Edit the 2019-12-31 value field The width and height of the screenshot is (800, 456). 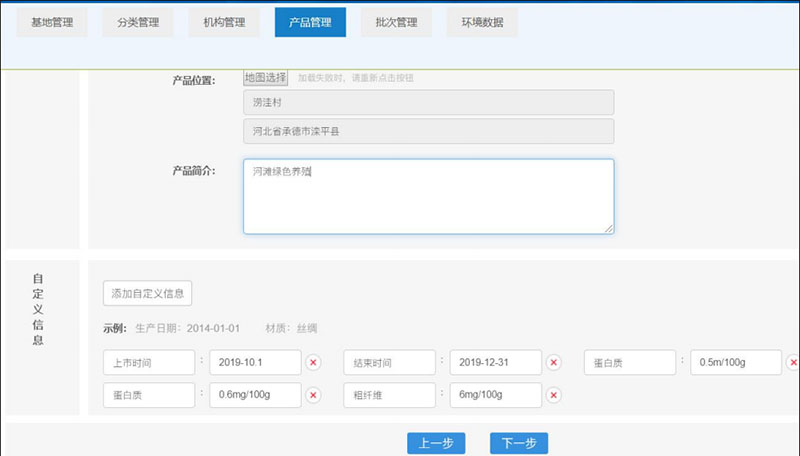(x=496, y=362)
